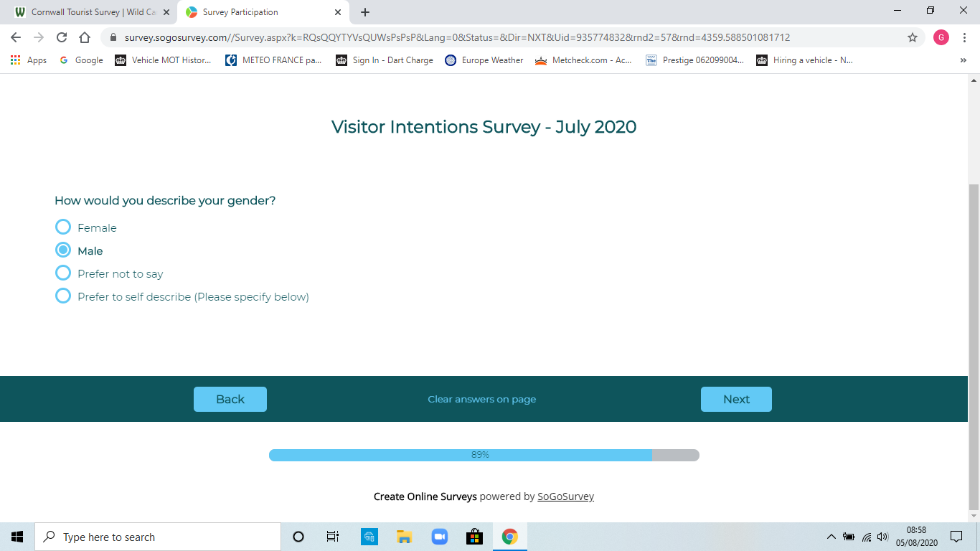980x551 pixels.
Task: Click the Next button
Action: tap(736, 400)
